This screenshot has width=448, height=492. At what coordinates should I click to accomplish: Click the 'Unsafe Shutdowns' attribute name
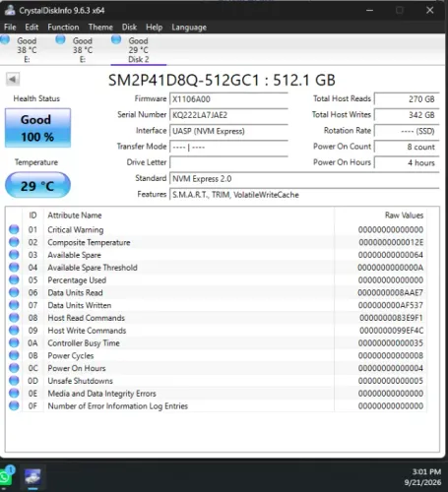point(80,381)
